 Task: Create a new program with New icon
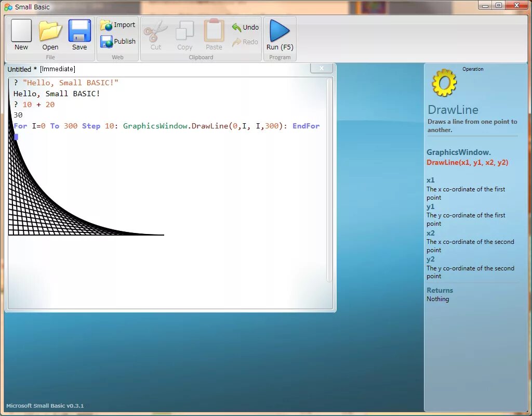(21, 35)
